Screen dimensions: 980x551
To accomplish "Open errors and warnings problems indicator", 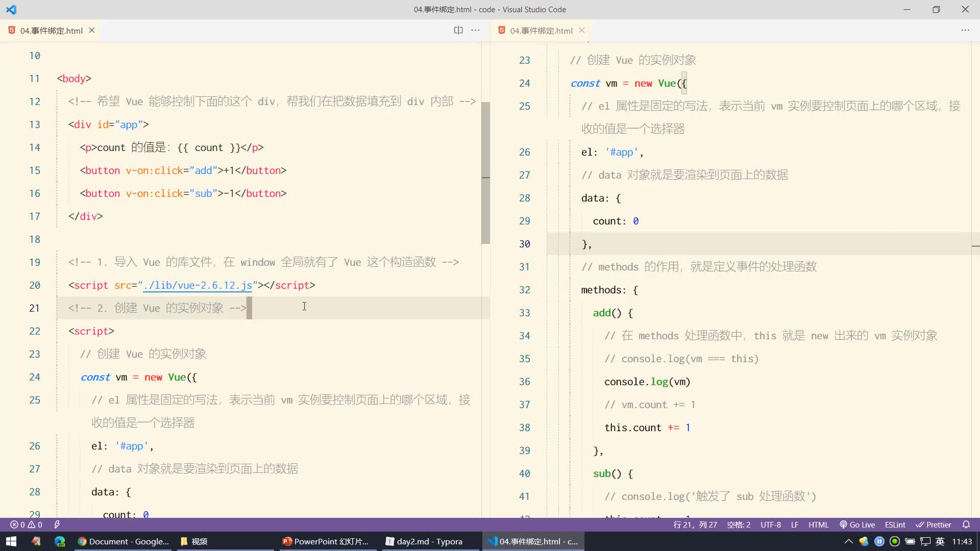I will click(x=26, y=524).
